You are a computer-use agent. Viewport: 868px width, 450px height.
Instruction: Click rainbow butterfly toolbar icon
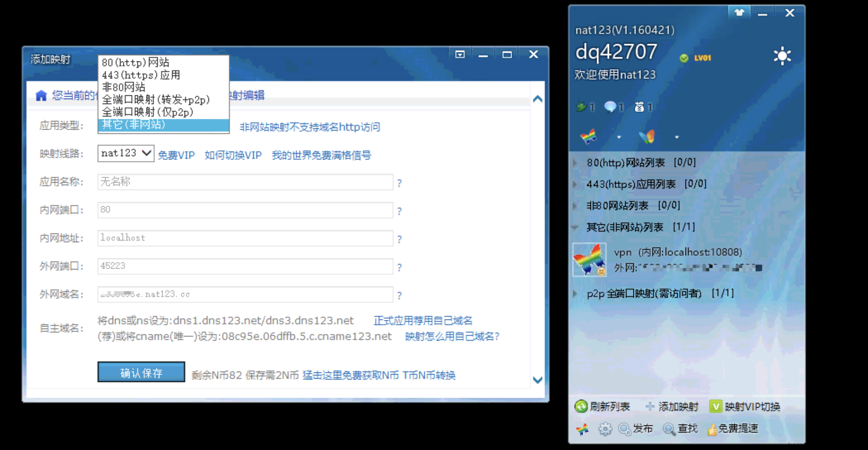(x=589, y=137)
